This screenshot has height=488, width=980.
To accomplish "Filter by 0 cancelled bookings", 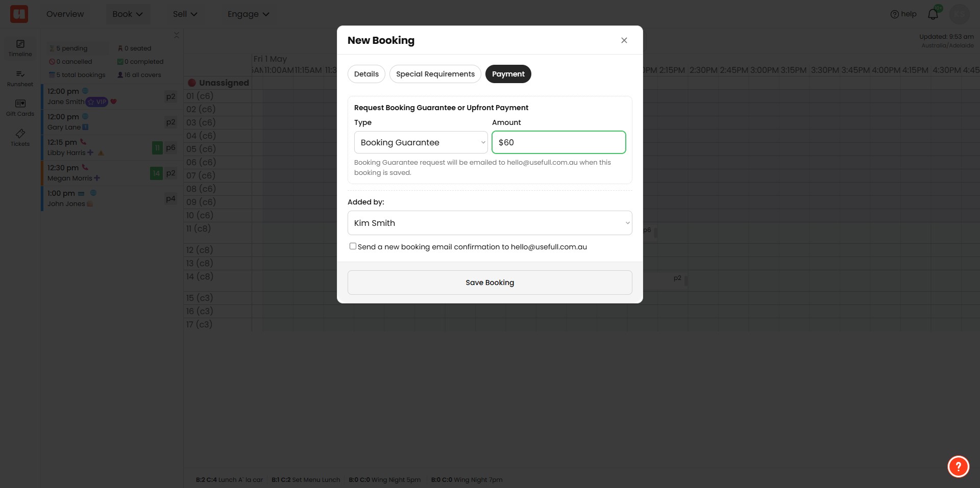I will pos(70,62).
